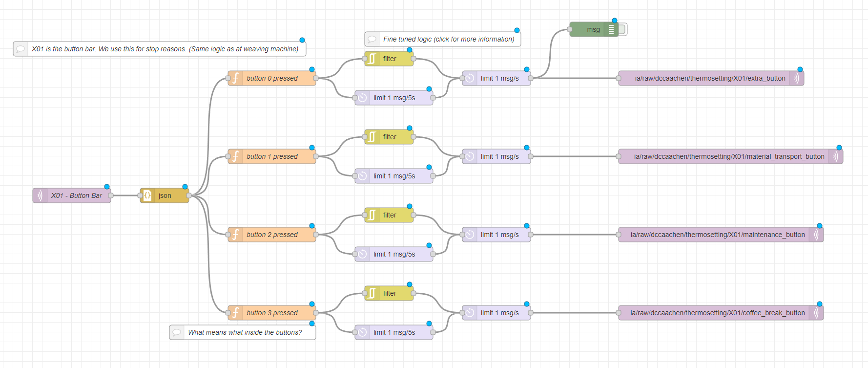The width and height of the screenshot is (868, 368).
Task: Select the material_transport_button MQTT output node
Action: click(728, 156)
